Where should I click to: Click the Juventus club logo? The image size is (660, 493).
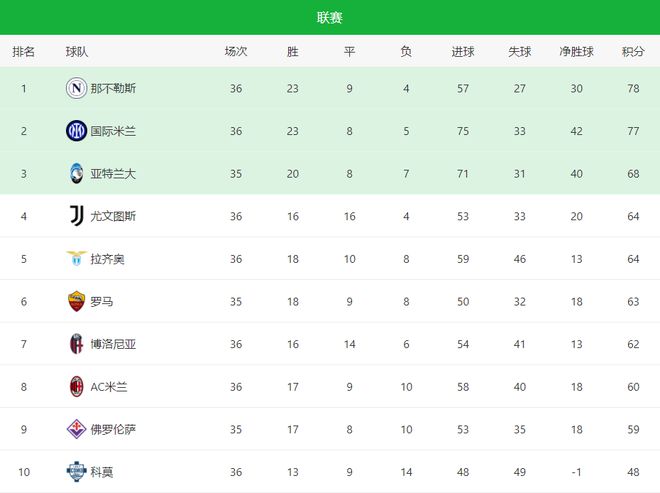(76, 216)
